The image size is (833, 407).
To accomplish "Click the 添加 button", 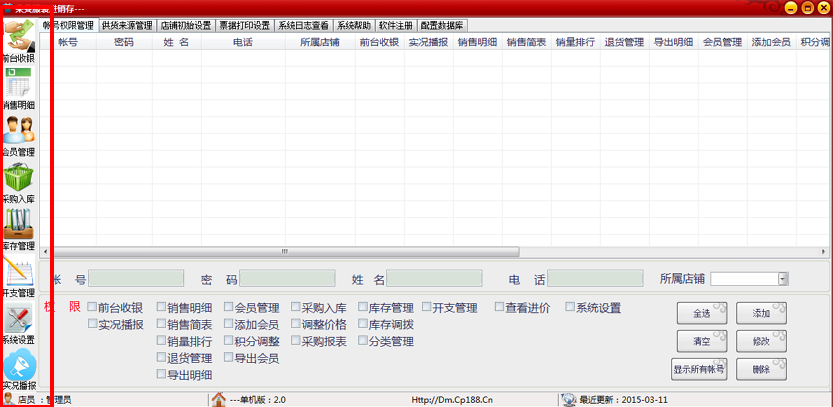I will (761, 313).
